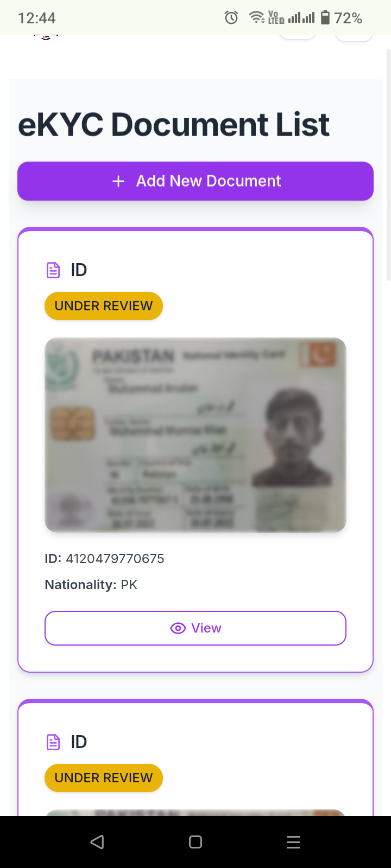Click the document icon beside second ID heading

53,742
